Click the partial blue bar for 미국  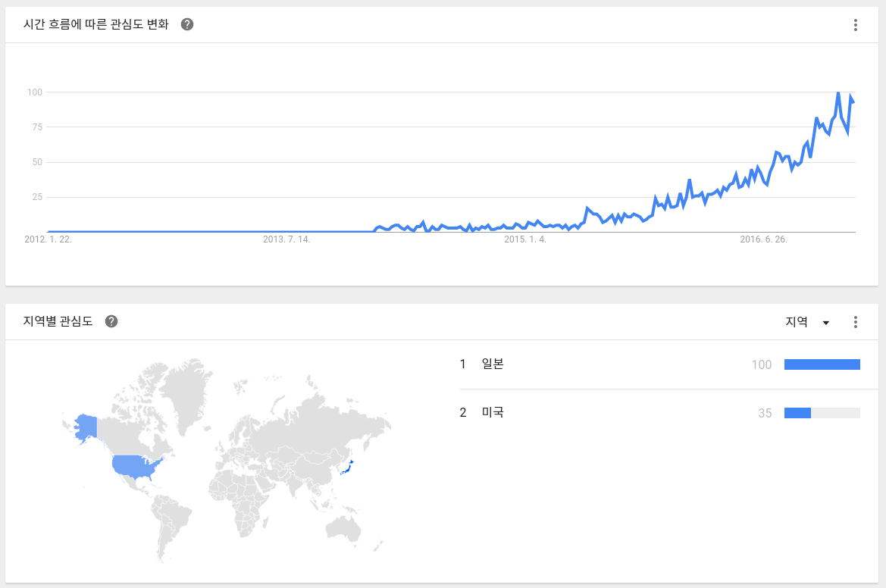point(797,413)
